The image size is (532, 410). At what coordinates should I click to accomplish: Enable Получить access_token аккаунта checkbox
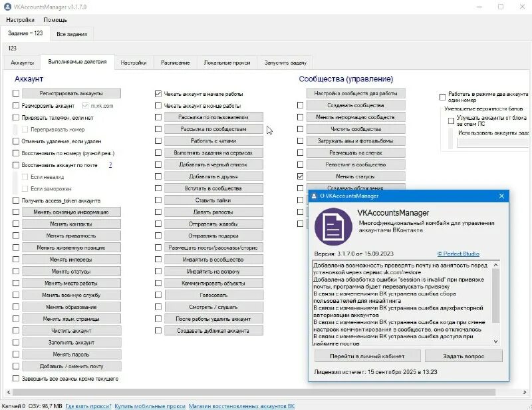click(x=16, y=200)
